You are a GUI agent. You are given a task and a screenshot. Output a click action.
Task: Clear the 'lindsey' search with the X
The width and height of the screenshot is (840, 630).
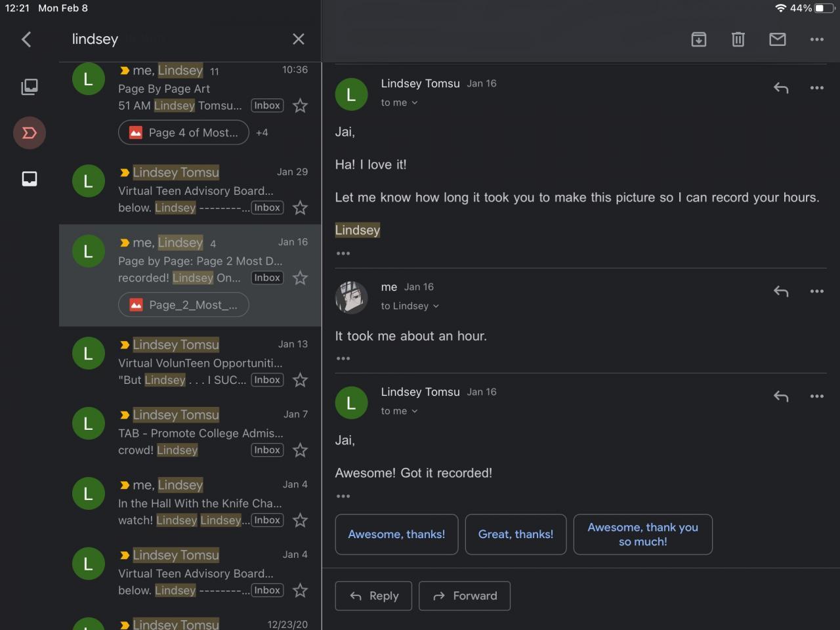pos(299,39)
